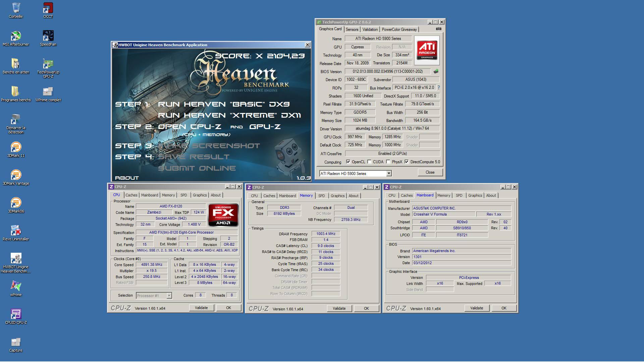Image resolution: width=644 pixels, height=362 pixels.
Task: Click Close button in GPU-Z
Action: click(x=430, y=172)
